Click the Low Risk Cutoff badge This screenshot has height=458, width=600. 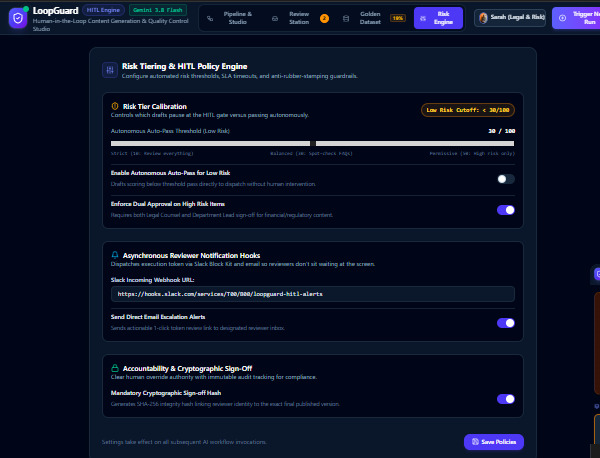[468, 110]
